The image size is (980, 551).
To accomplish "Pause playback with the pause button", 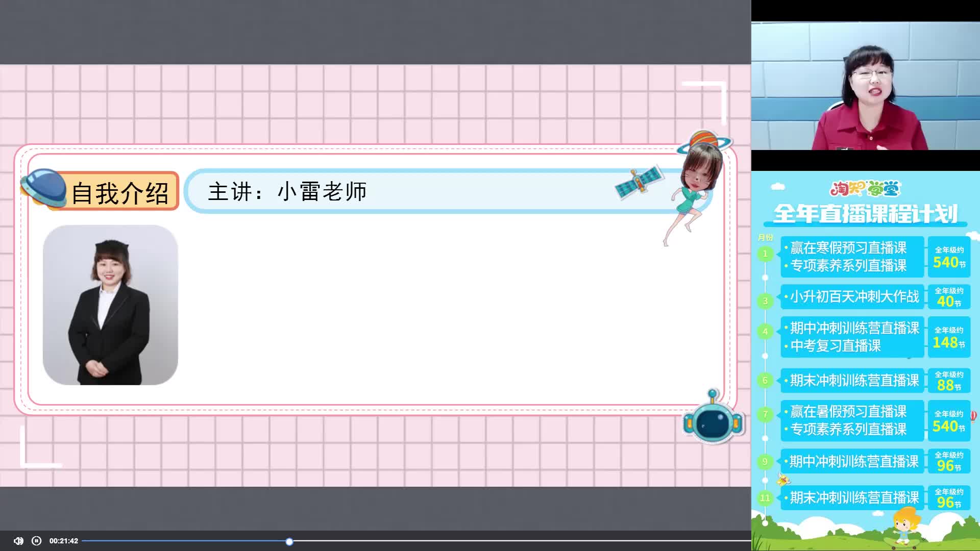I will 37,541.
